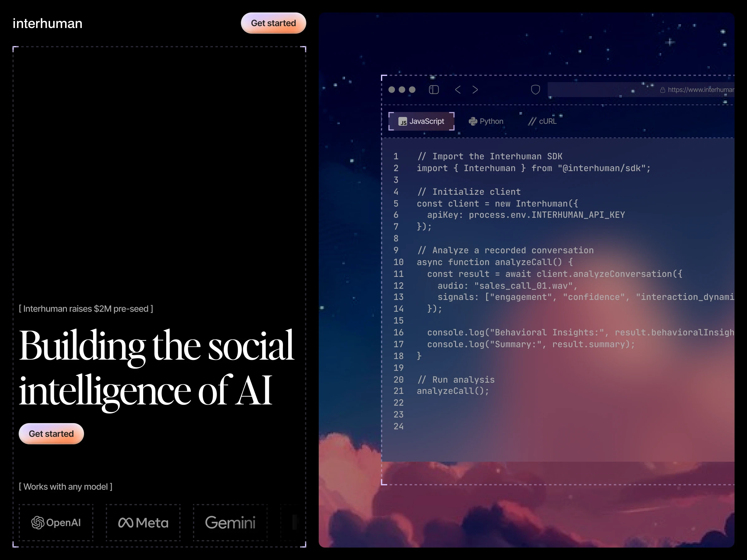Click the forward chevron arrow
Image resolution: width=747 pixels, height=560 pixels.
tap(475, 90)
